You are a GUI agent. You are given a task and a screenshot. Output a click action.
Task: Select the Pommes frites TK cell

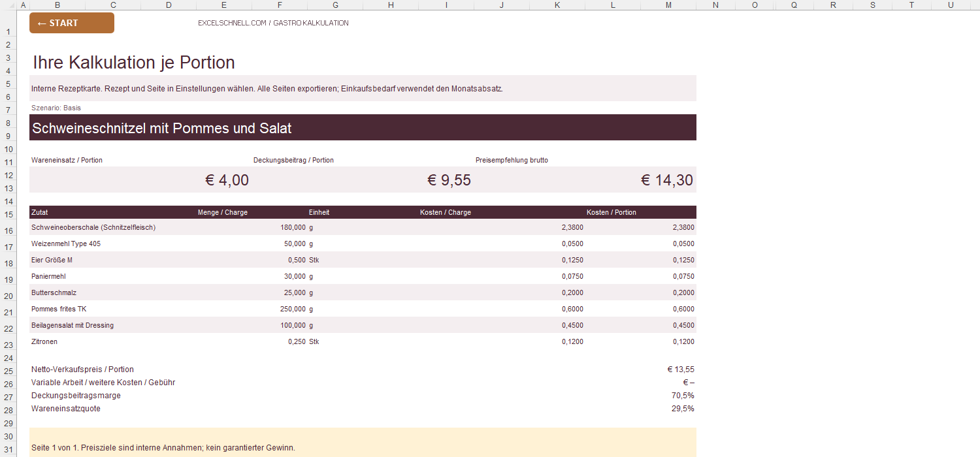(x=59, y=309)
